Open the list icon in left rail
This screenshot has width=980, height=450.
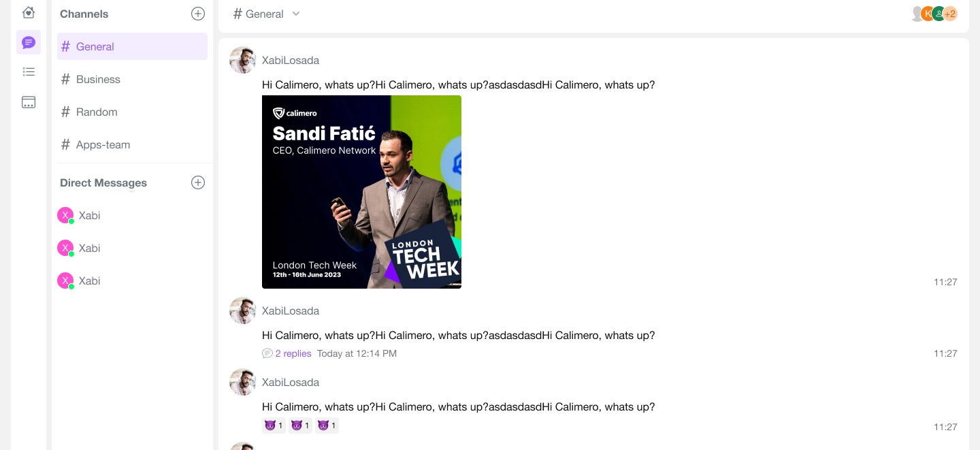point(29,71)
